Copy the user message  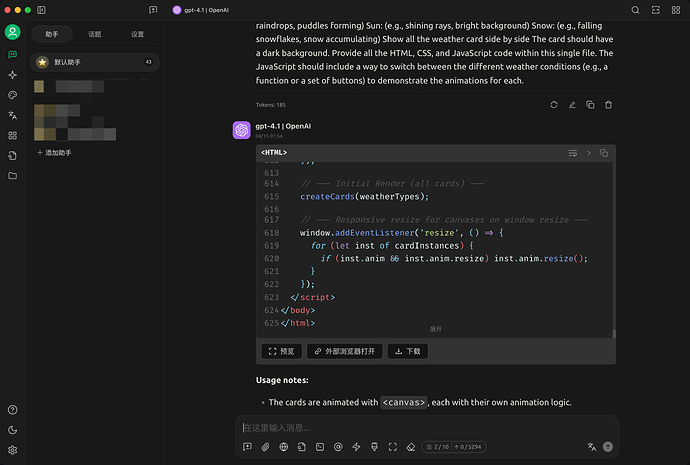[x=590, y=105]
